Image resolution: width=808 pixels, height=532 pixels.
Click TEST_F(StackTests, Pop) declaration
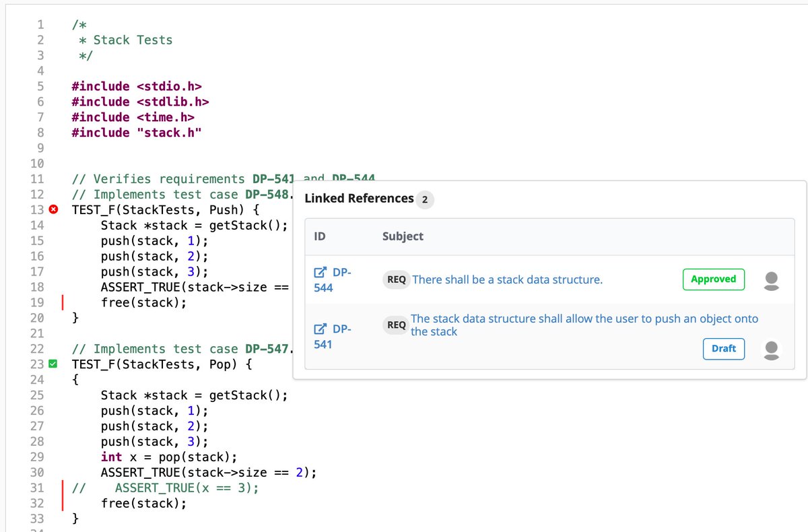[x=162, y=364]
